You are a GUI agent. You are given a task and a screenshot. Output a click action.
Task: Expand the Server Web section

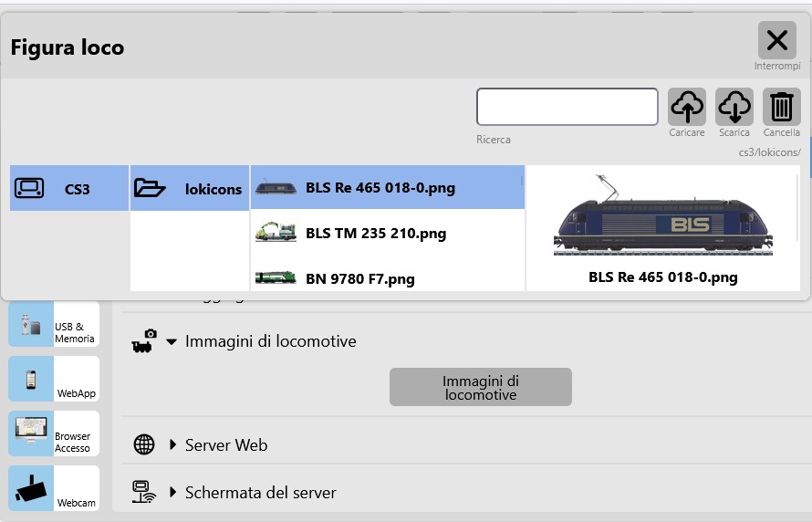pos(172,445)
